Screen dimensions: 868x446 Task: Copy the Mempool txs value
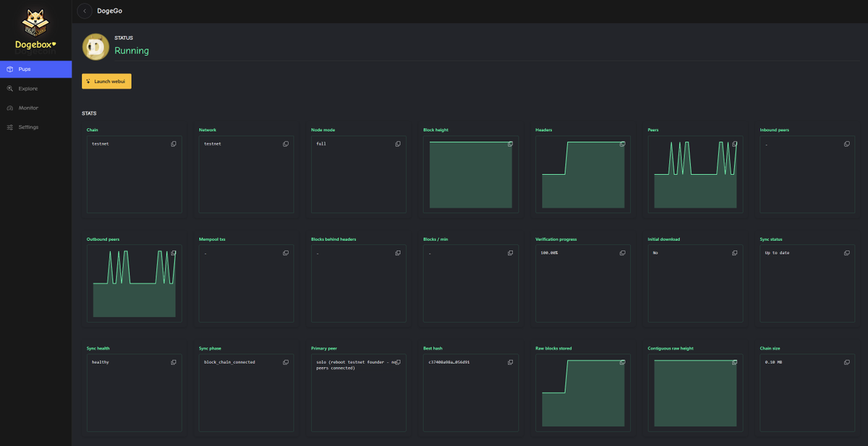pyautogui.click(x=286, y=253)
